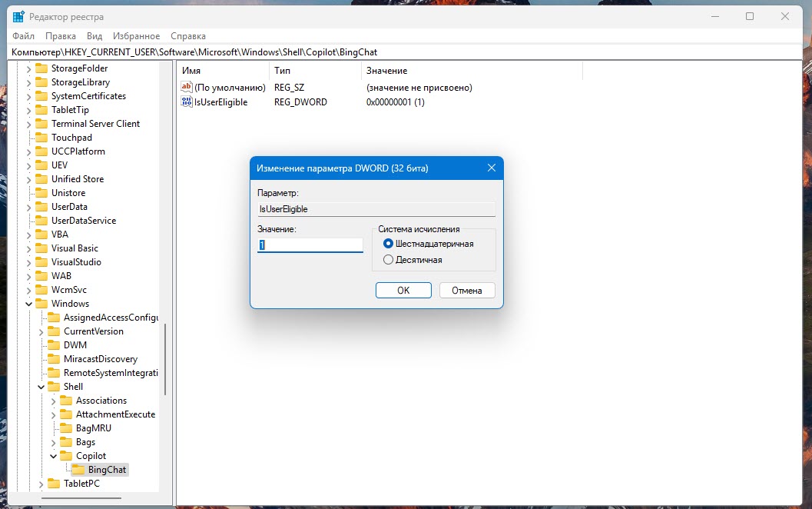This screenshot has height=509, width=812.
Task: Open the Избранное menu
Action: [x=136, y=36]
